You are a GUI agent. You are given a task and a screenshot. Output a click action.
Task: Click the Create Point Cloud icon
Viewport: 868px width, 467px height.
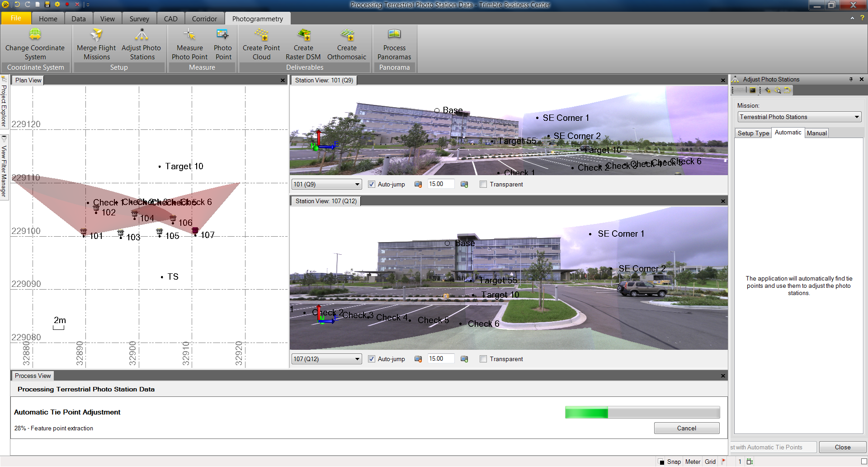261,35
